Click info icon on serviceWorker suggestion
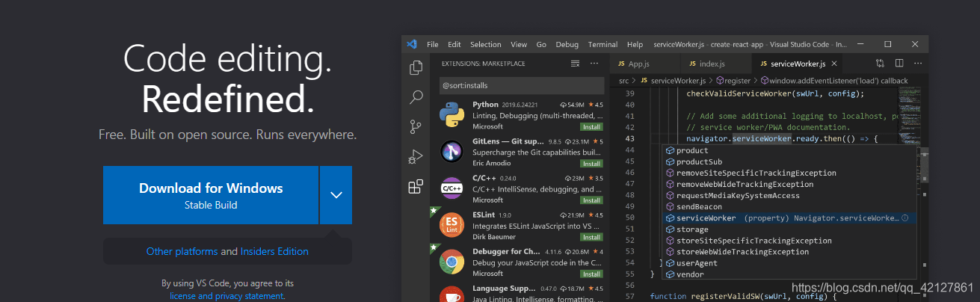The height and width of the screenshot is (302, 980). [x=905, y=218]
